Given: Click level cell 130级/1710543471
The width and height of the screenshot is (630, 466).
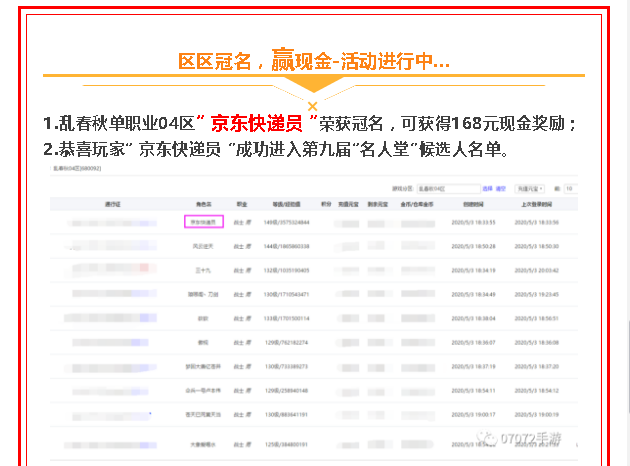Looking at the screenshot, I should (x=286, y=294).
